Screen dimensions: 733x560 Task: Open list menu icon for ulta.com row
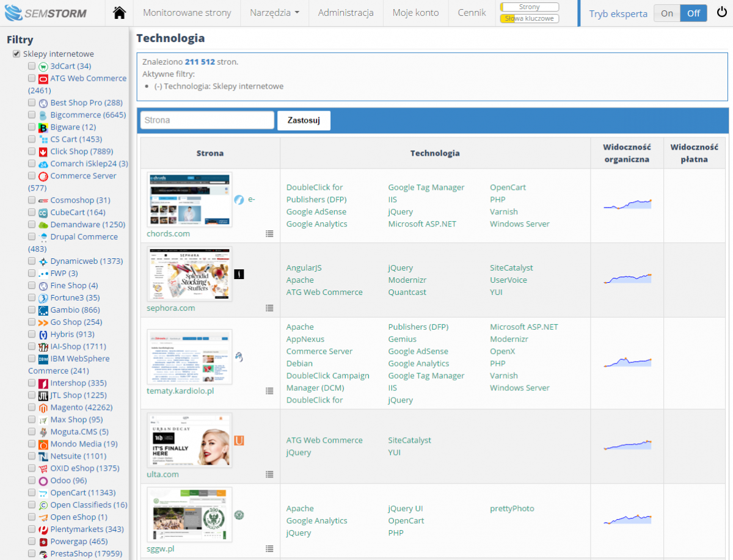coord(269,474)
